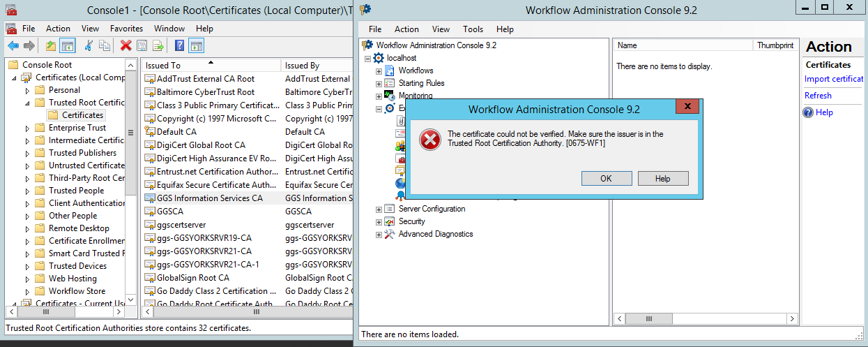Click the blue question mark Help icon
The height and width of the screenshot is (347, 868).
[179, 46]
